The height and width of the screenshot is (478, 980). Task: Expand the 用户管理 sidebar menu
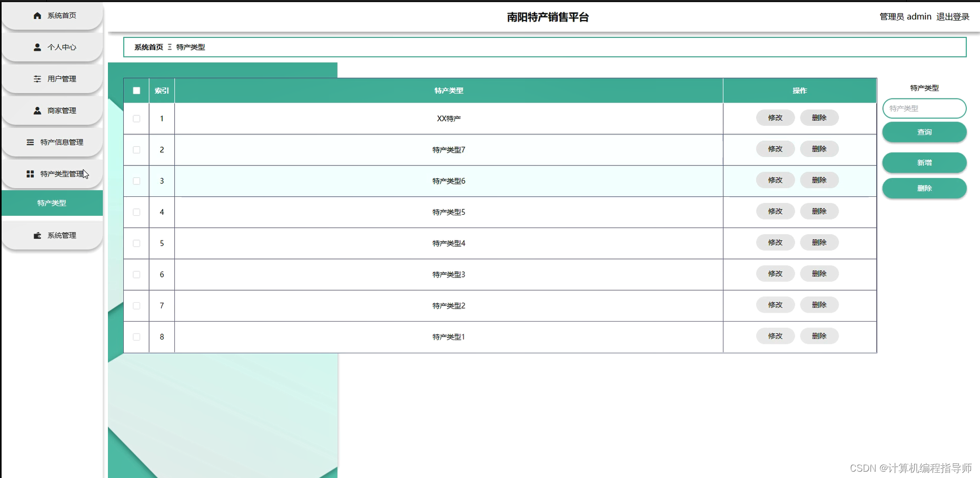click(x=52, y=79)
